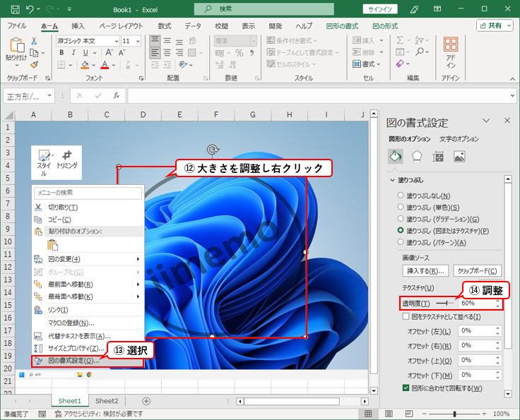Viewport: 520px width, 420px height.
Task: Close the 図の書式設定 task pane
Action: [507, 121]
